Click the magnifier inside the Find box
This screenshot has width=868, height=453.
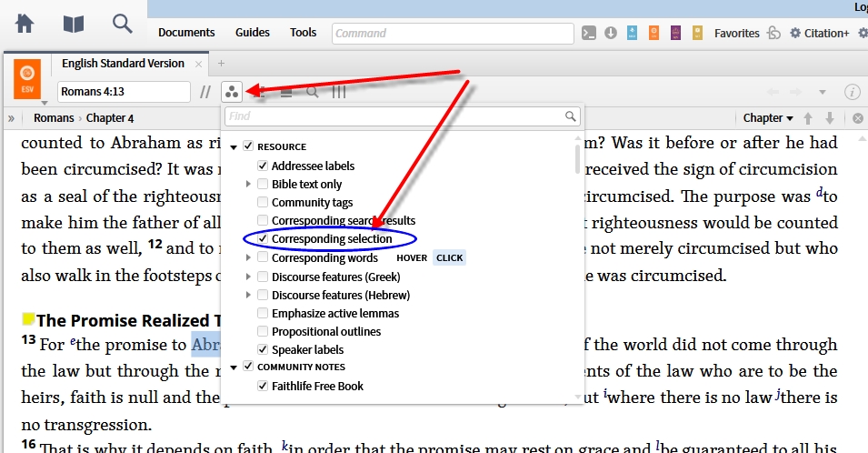point(570,116)
